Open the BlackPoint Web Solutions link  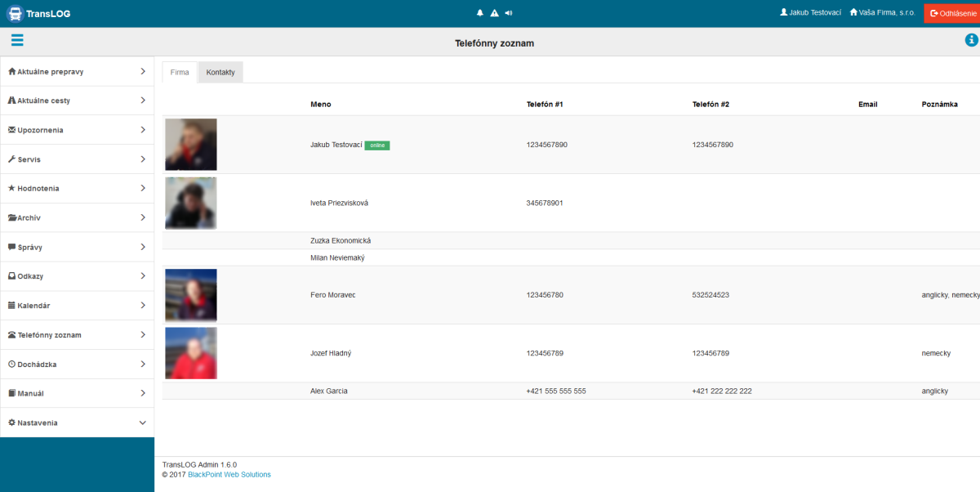pos(229,474)
